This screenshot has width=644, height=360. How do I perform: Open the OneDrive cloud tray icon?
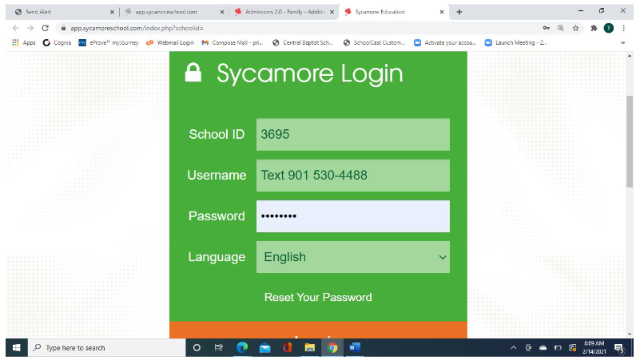coord(543,348)
